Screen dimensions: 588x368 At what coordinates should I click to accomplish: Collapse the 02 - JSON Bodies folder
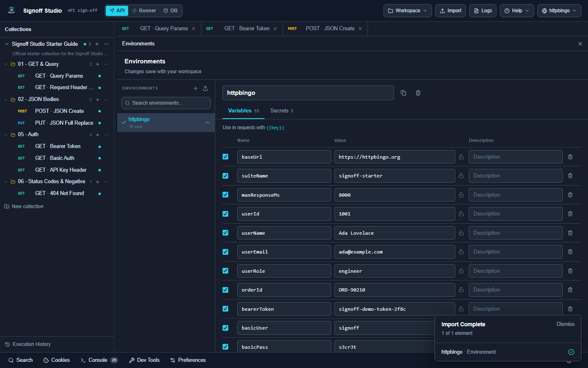point(6,99)
